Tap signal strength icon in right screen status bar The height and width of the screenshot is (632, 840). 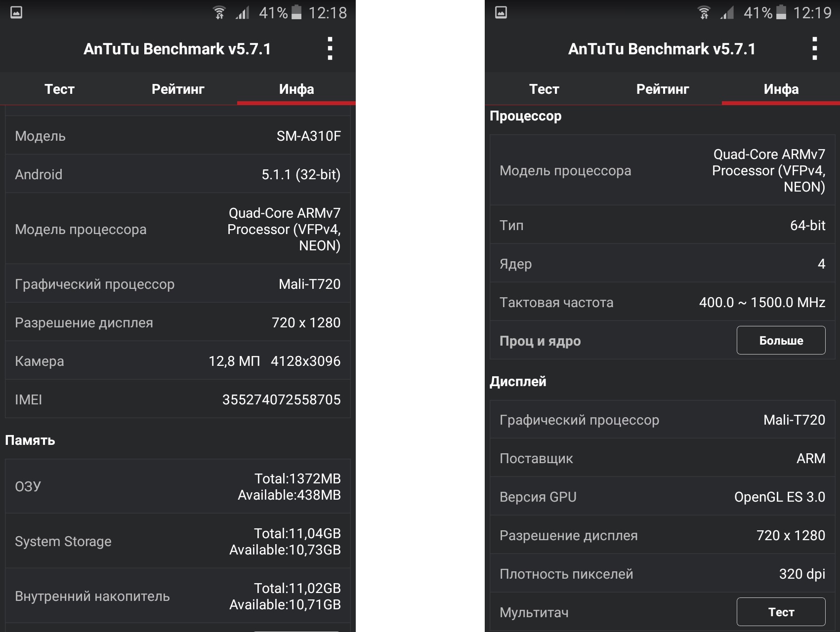click(727, 13)
